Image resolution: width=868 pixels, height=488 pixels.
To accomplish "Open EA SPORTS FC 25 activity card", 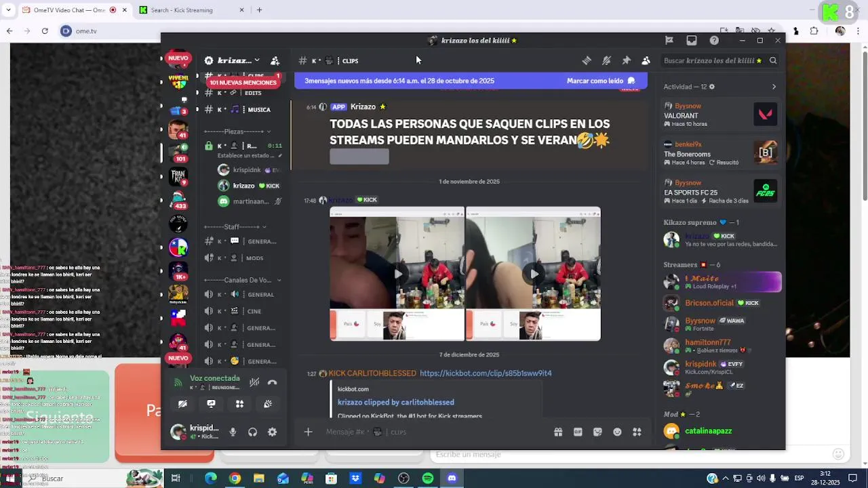I will [722, 191].
